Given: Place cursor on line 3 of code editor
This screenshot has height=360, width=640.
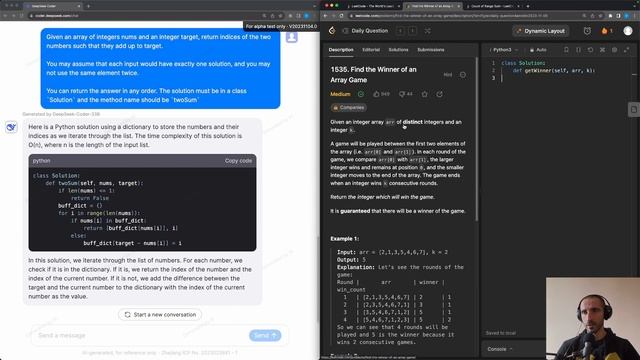Looking at the screenshot, I should click(563, 78).
